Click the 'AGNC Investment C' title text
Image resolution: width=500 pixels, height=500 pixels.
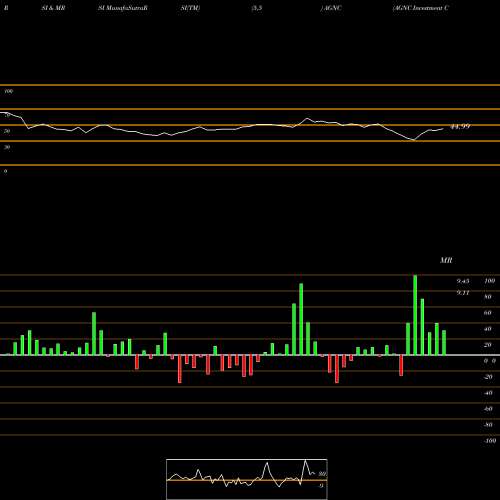421,8
